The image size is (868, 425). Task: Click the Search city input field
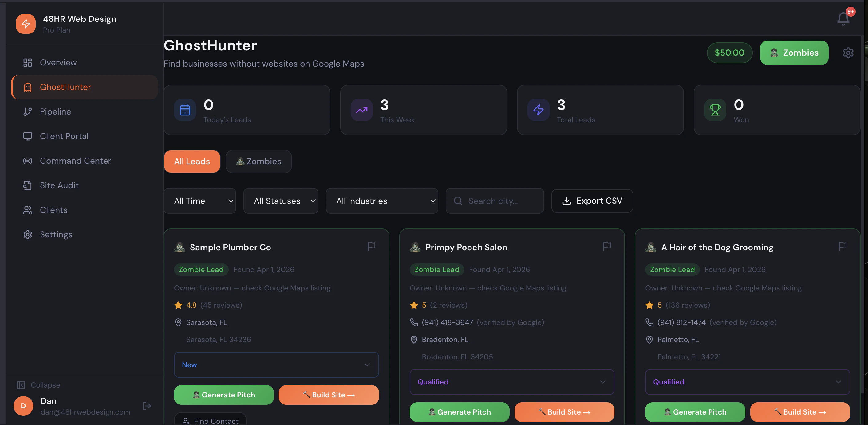pyautogui.click(x=494, y=201)
